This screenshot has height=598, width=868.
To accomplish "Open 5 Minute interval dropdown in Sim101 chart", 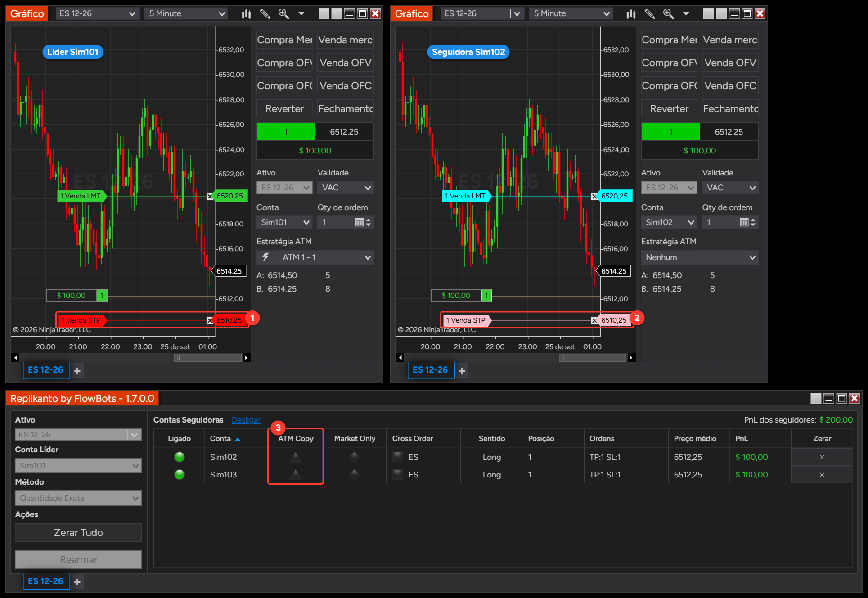I will tap(187, 13).
